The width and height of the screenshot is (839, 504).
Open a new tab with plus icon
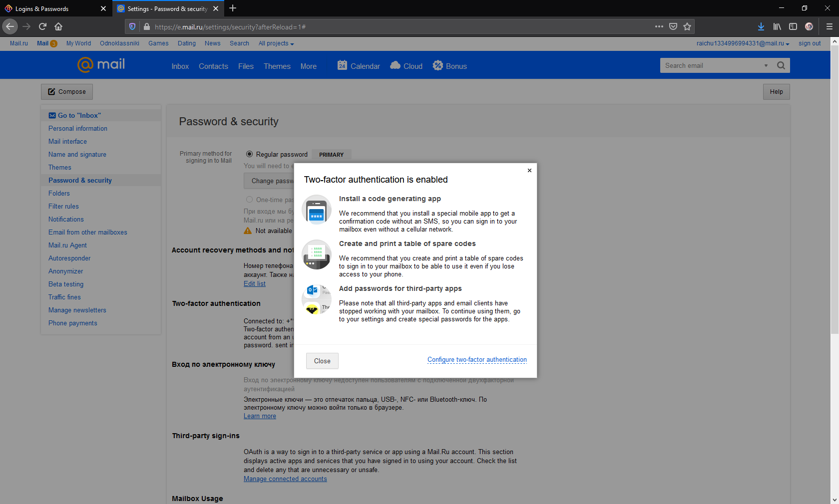tap(233, 8)
